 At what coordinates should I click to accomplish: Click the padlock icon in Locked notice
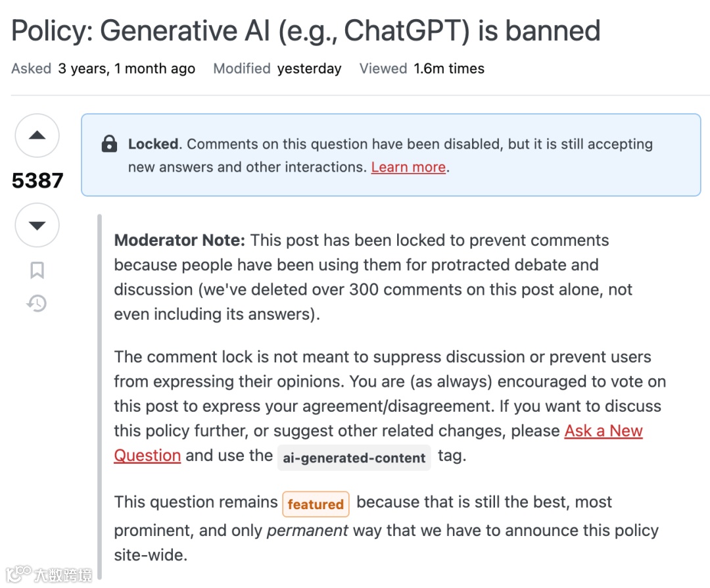click(x=110, y=144)
